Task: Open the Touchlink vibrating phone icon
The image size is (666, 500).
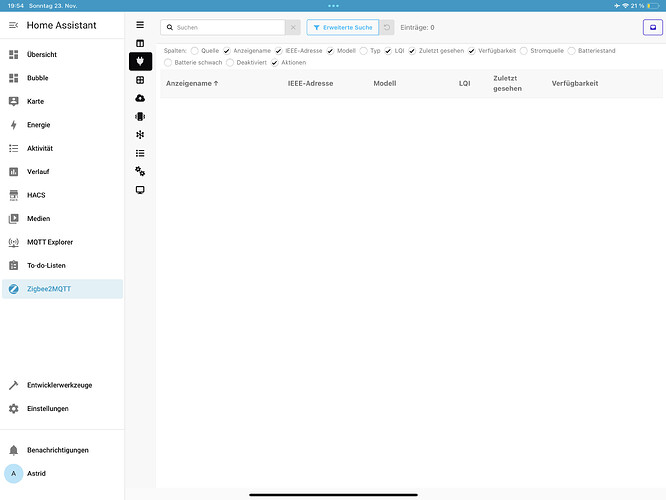Action: (x=140, y=116)
